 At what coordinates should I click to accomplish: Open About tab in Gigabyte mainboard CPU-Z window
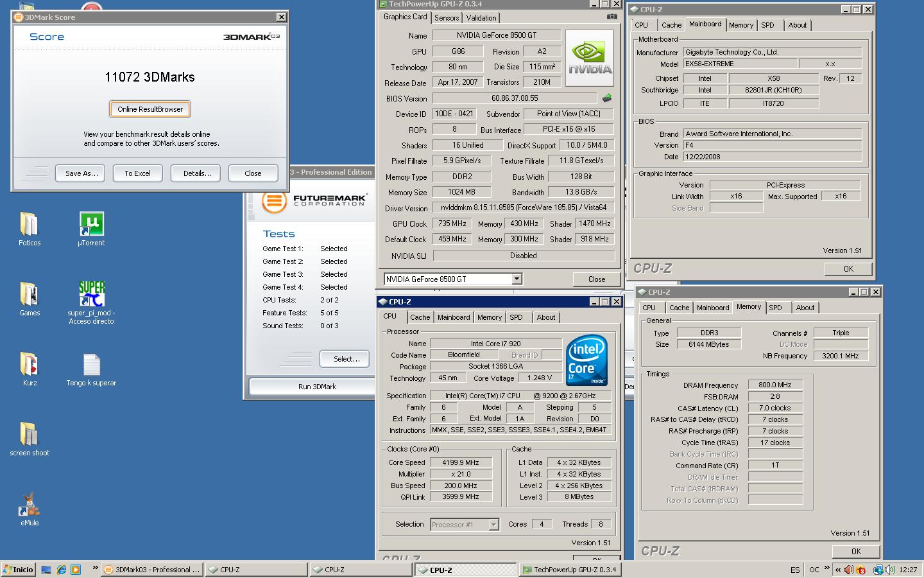click(798, 25)
